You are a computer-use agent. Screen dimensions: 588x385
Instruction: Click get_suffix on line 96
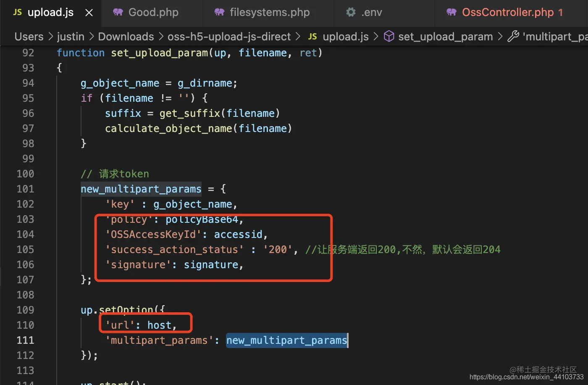(190, 113)
